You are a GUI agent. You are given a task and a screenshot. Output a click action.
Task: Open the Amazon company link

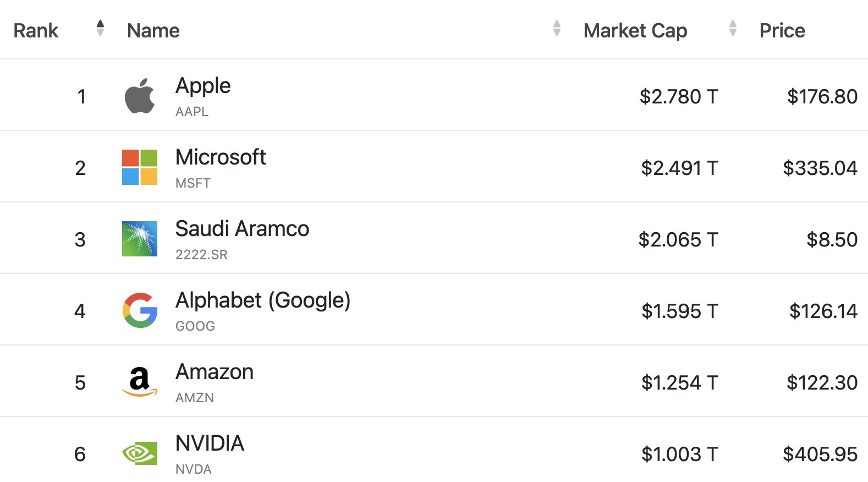point(215,372)
